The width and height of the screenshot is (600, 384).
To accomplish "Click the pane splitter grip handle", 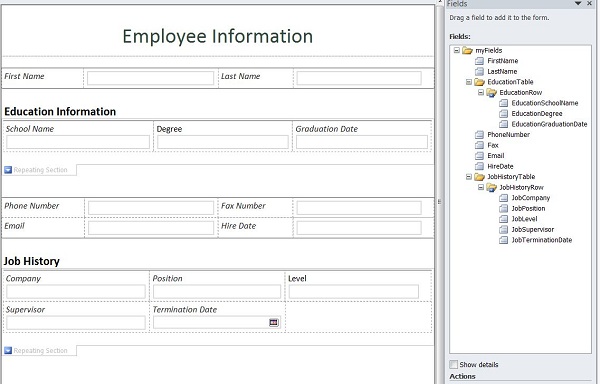I will click(x=439, y=202).
